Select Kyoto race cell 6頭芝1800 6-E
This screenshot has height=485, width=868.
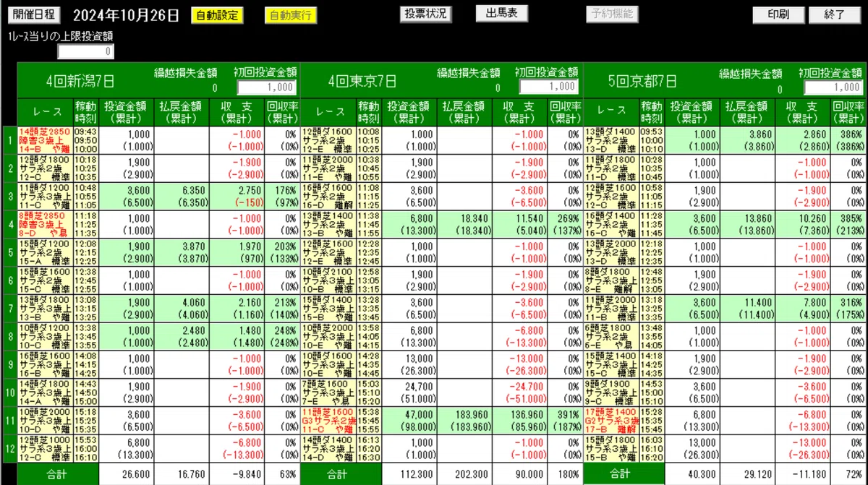click(x=610, y=336)
